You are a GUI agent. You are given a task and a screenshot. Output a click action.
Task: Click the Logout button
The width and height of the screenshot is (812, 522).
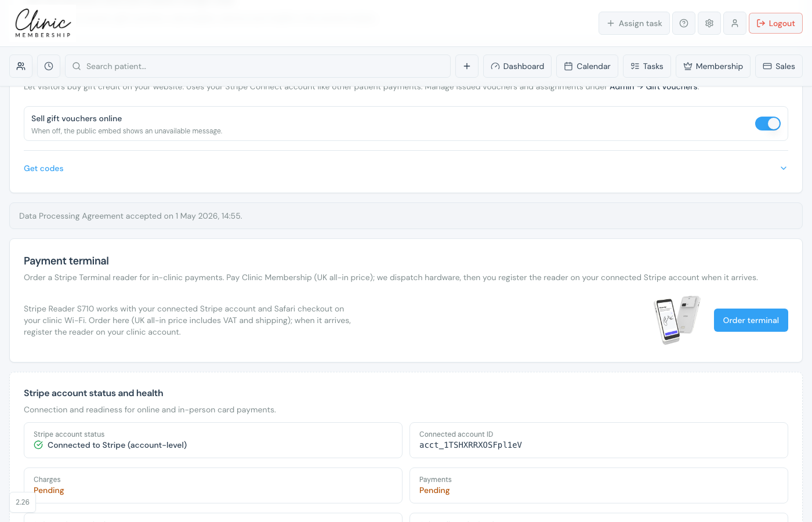coord(775,23)
